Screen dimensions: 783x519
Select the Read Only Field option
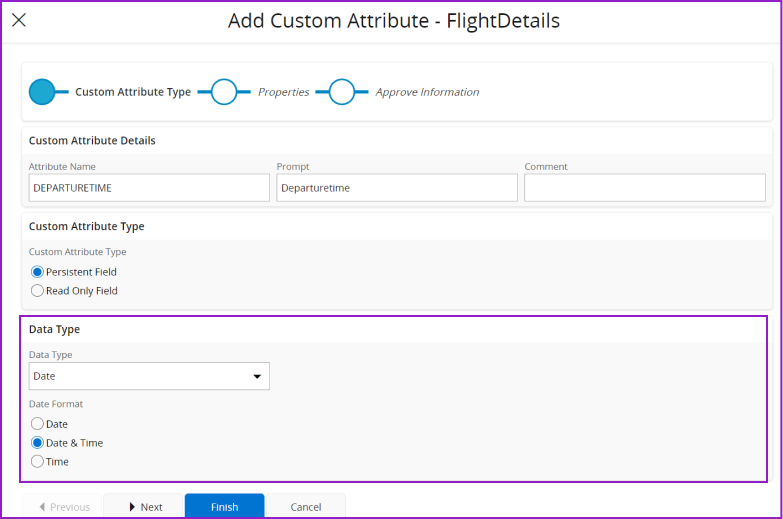point(38,291)
